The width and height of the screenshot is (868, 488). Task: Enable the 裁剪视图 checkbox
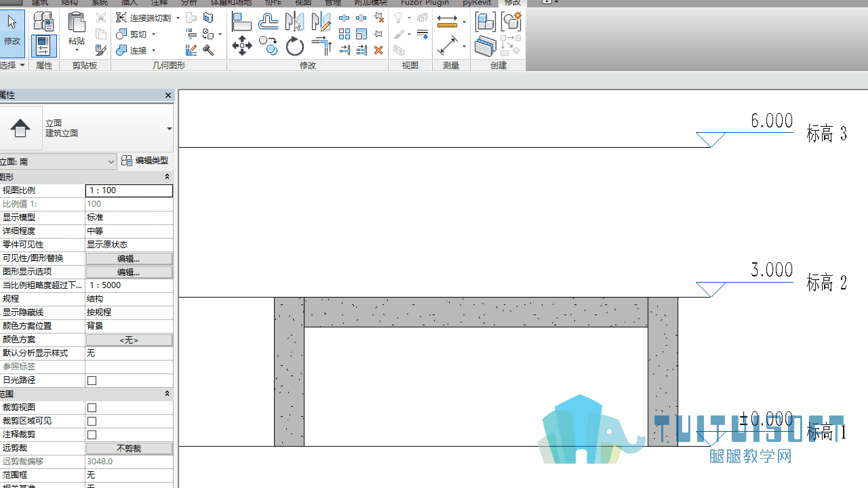click(x=92, y=407)
